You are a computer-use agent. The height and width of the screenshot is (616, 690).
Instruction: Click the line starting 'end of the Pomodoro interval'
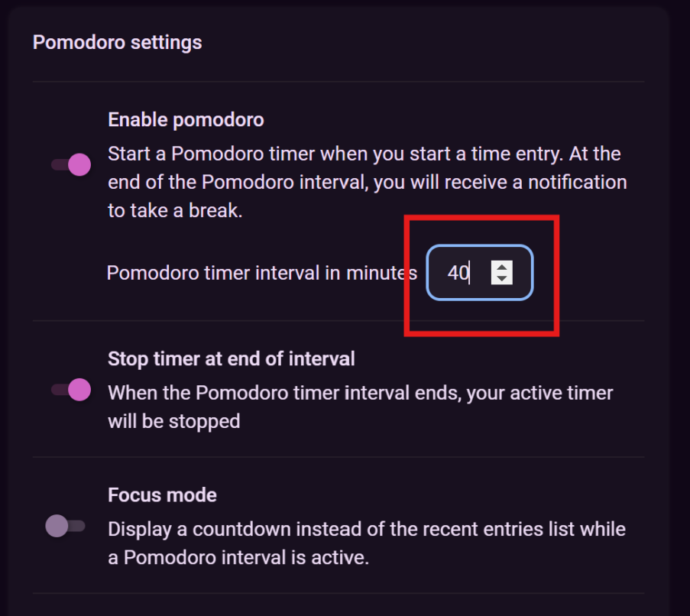367,183
